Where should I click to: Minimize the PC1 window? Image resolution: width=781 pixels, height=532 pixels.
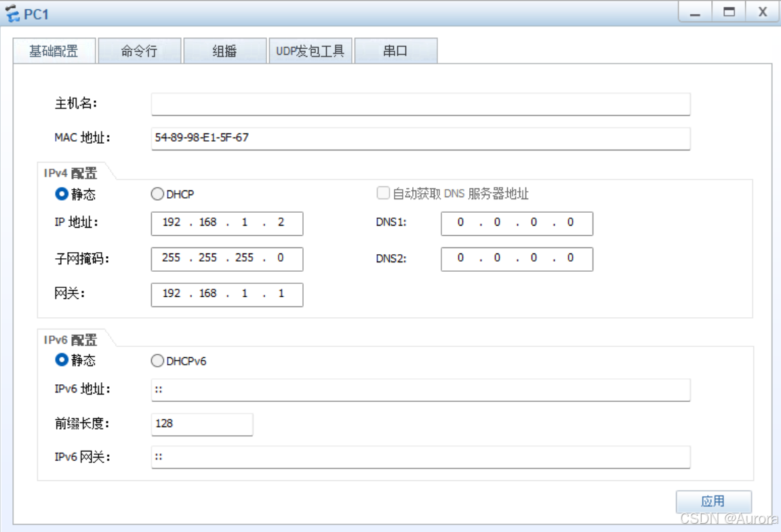[x=696, y=12]
